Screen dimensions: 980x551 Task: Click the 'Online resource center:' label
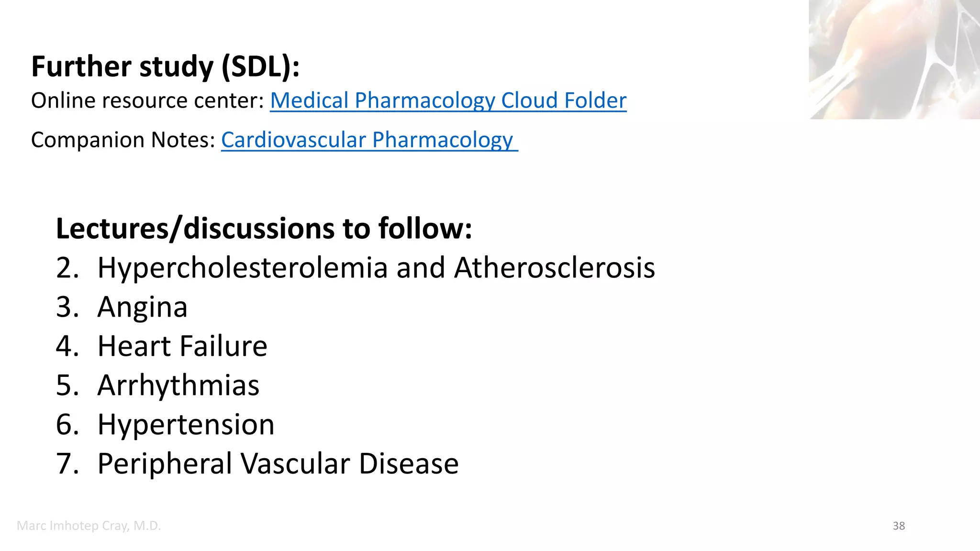(147, 101)
